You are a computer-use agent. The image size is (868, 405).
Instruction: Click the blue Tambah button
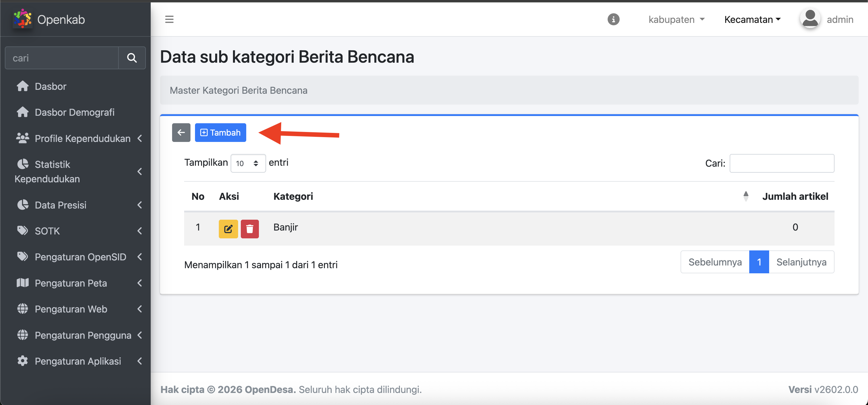[x=220, y=132]
